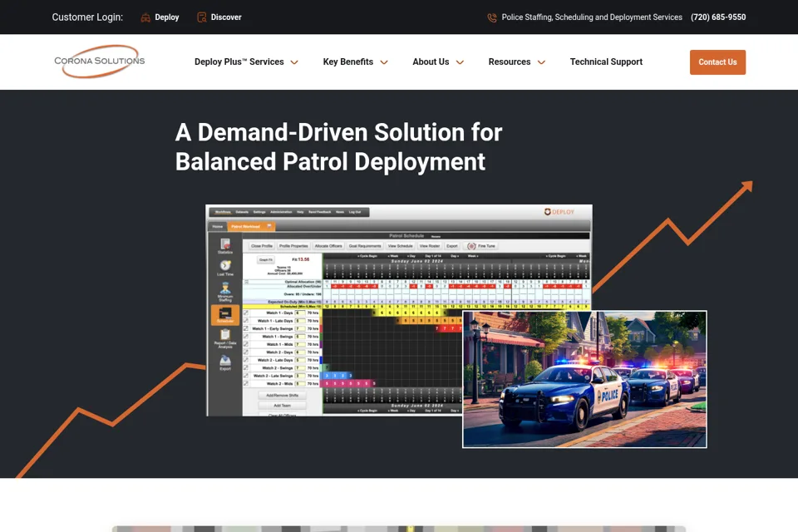Click the Minimum Staffing officer icon in screenshot
The height and width of the screenshot is (532, 798).
click(x=225, y=291)
